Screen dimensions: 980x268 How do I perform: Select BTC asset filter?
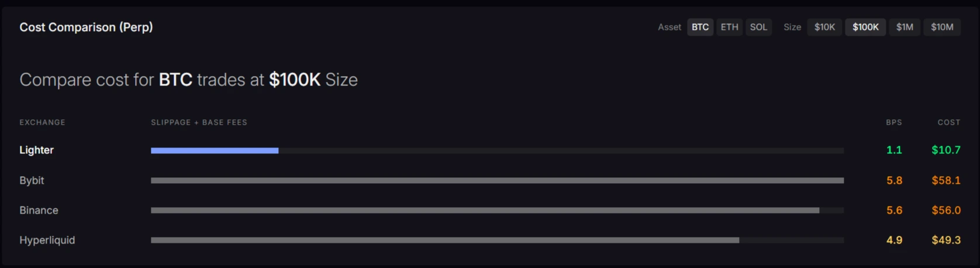[700, 27]
